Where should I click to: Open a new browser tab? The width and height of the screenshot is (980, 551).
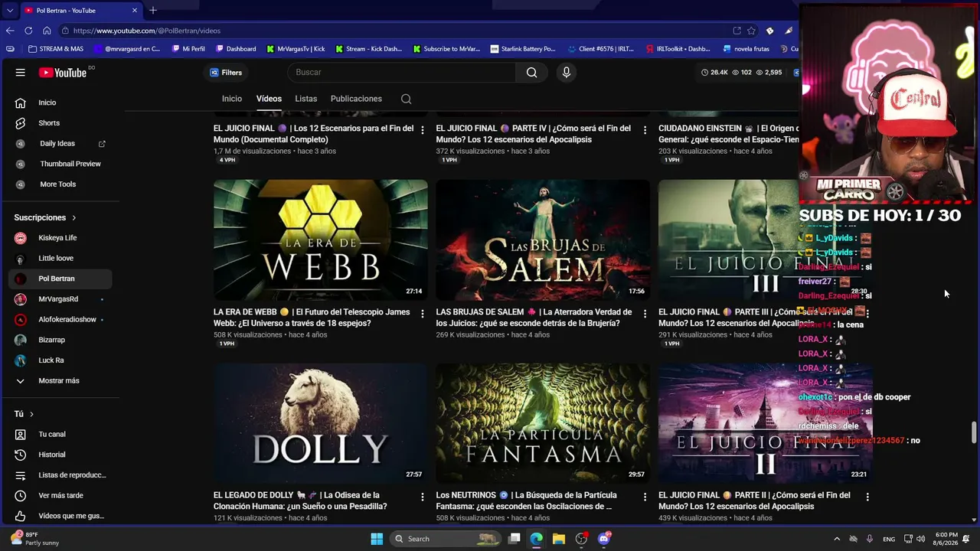(x=153, y=10)
